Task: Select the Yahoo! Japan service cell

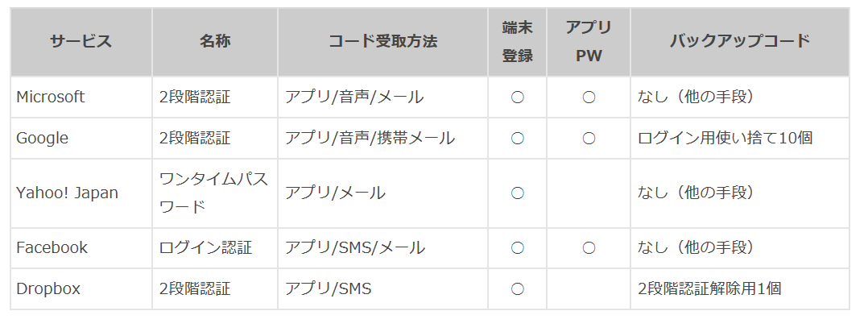Action: (x=81, y=193)
